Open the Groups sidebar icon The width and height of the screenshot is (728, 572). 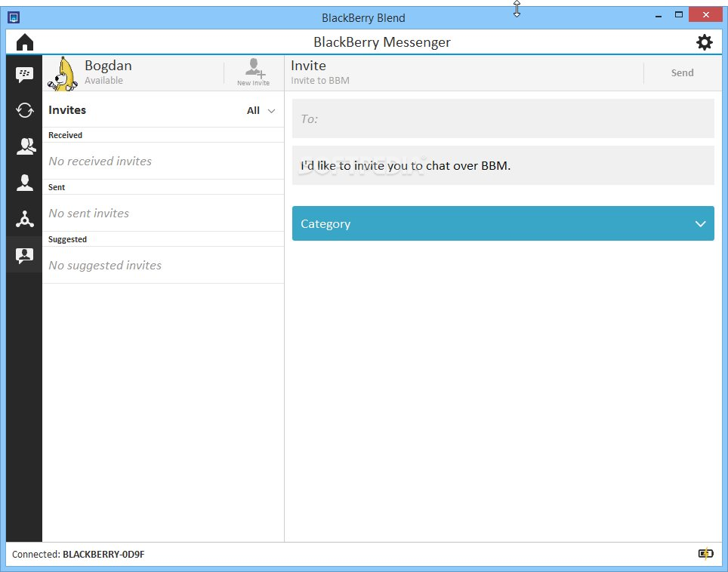[26, 146]
